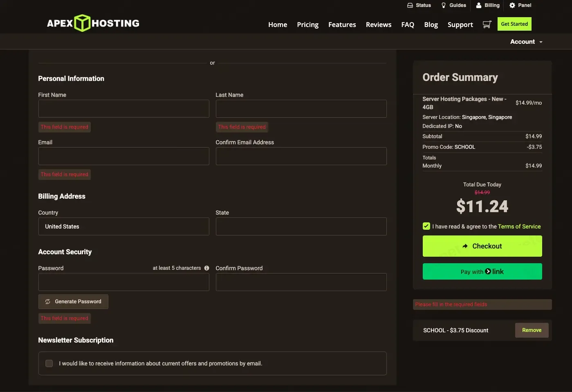Open the Country dropdown showing United States

pos(123,226)
